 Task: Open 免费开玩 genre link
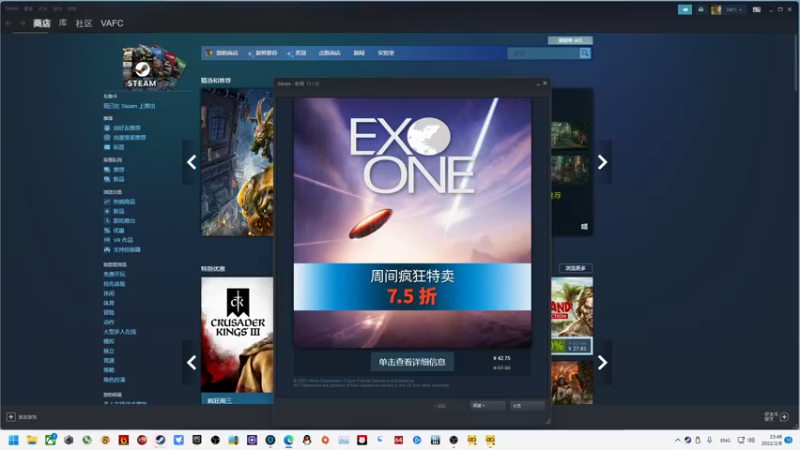point(114,274)
